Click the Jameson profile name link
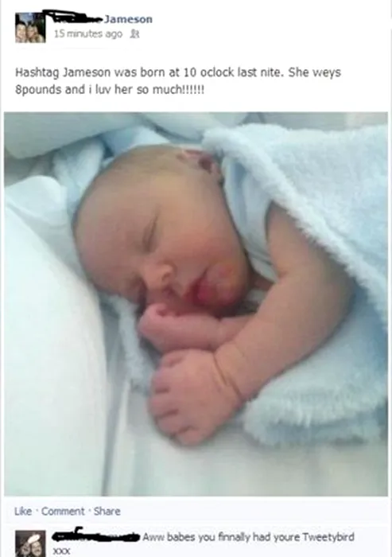The height and width of the screenshot is (557, 392). click(x=129, y=19)
